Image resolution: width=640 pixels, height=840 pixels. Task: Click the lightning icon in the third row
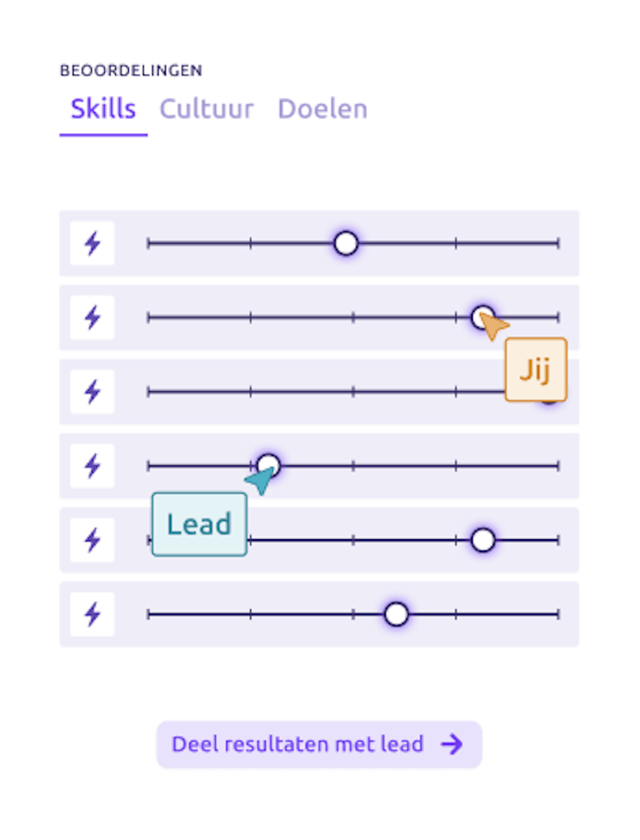(93, 392)
